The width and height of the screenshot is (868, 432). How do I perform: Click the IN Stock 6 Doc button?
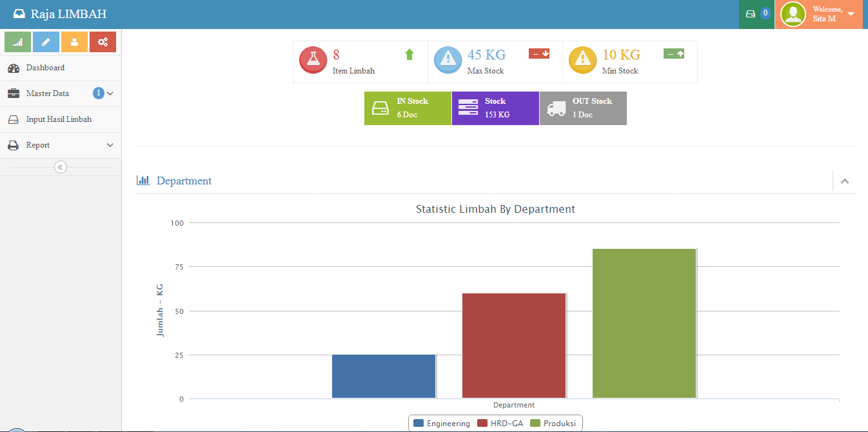(408, 108)
